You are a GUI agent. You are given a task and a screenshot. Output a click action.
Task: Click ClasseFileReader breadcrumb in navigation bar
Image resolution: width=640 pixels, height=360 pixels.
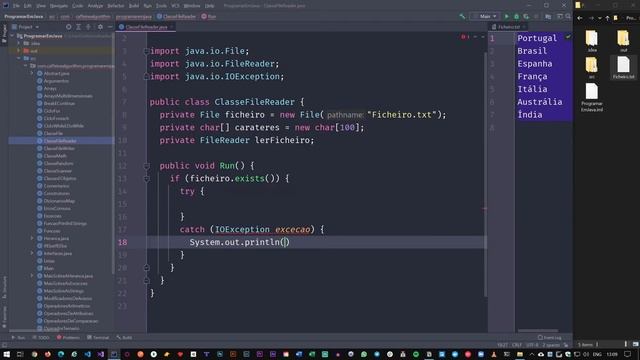pos(176,16)
